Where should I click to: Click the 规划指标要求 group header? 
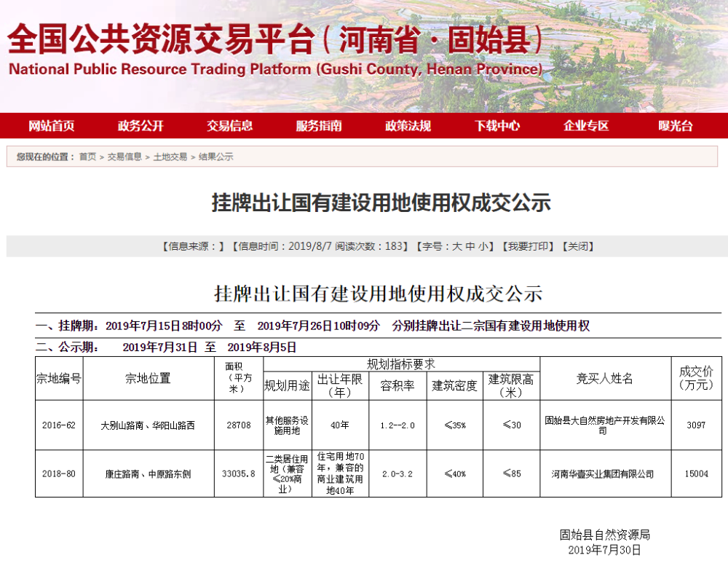(x=401, y=364)
